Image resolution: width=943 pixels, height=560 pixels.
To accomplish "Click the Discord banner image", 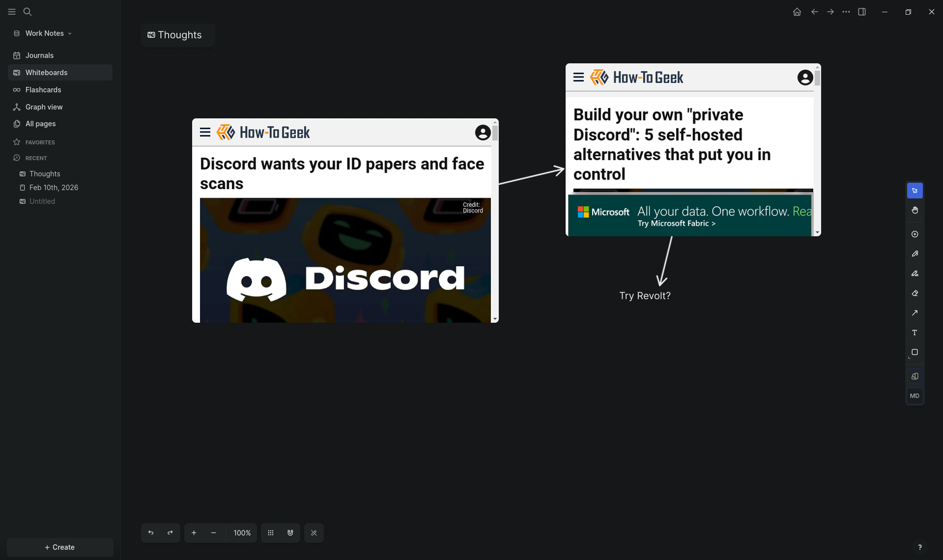I will (345, 260).
